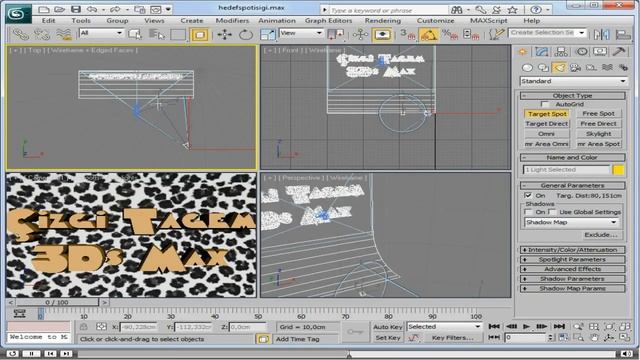Open the Modifiers menu
Screen dimensions: 640x360
click(232, 21)
